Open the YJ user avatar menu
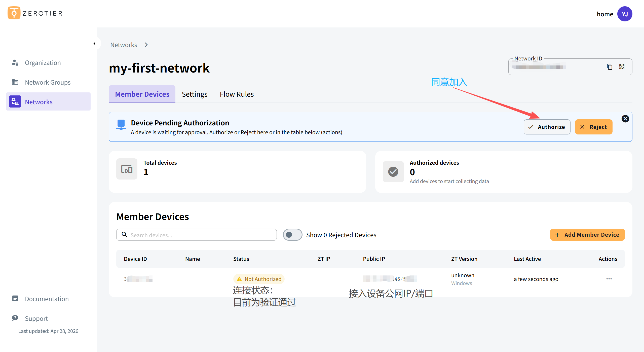Image resolution: width=644 pixels, height=352 pixels. tap(625, 14)
